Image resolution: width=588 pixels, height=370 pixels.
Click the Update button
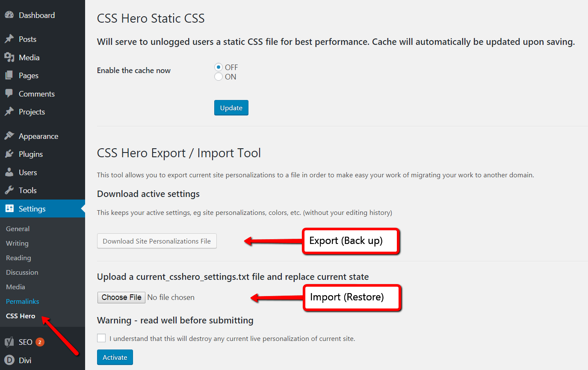231,108
